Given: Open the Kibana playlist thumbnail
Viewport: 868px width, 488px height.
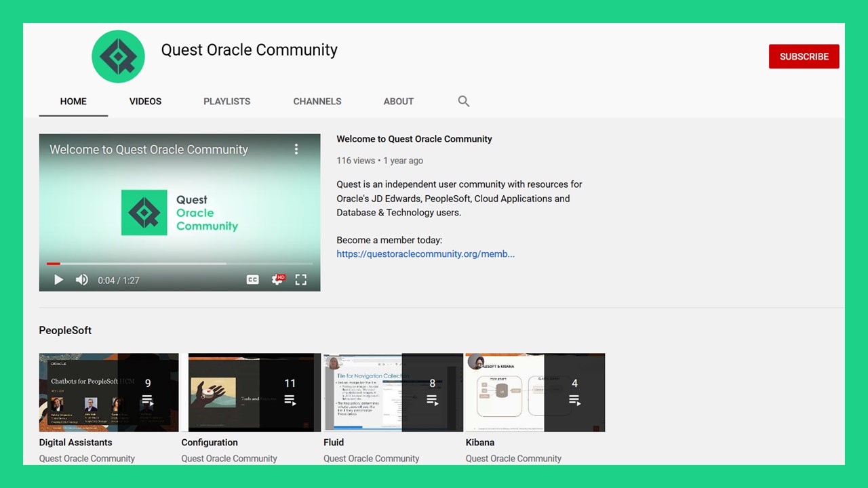Looking at the screenshot, I should 535,392.
